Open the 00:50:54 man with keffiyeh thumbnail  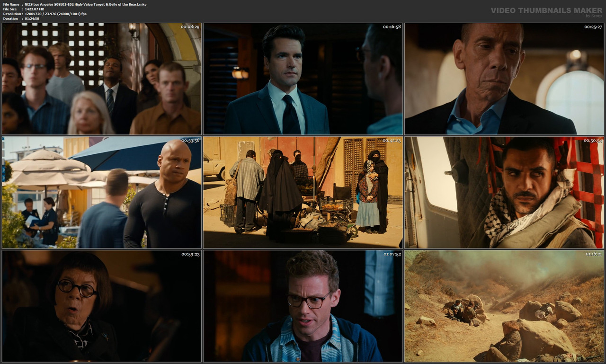(x=504, y=192)
